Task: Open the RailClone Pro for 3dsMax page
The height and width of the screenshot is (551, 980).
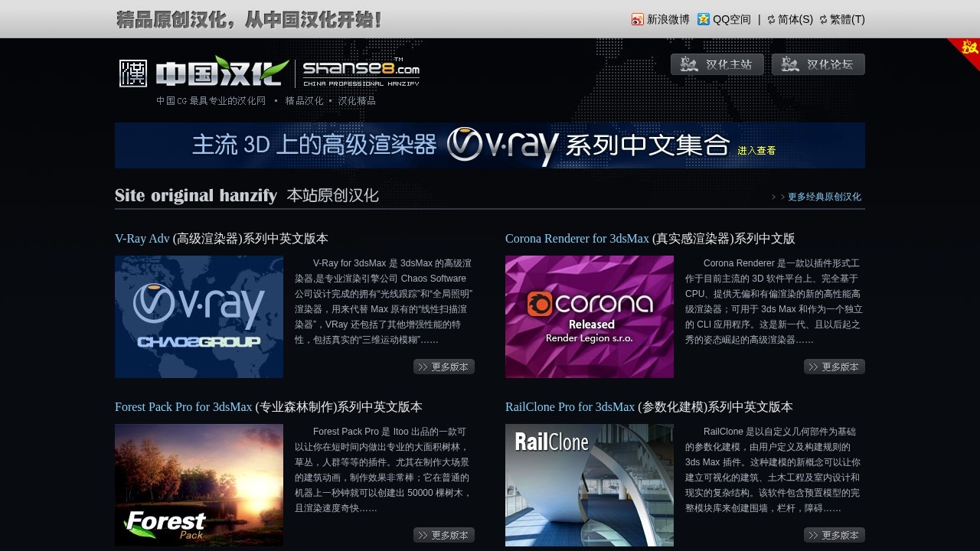Action: [x=569, y=407]
